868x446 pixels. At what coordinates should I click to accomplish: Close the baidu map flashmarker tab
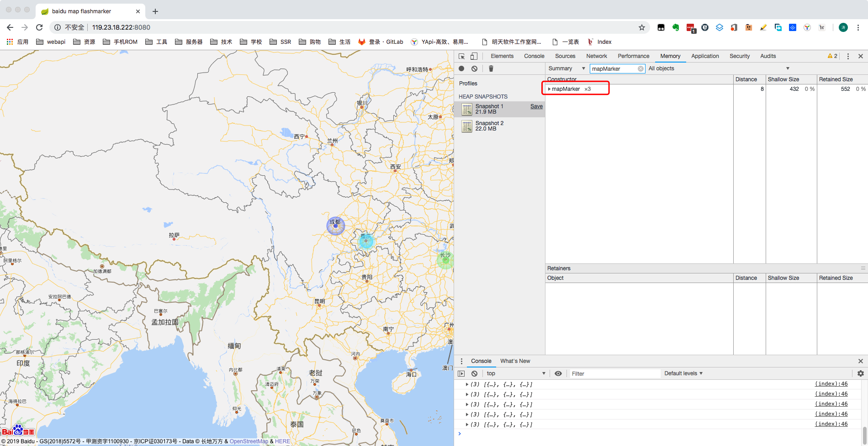click(x=138, y=11)
